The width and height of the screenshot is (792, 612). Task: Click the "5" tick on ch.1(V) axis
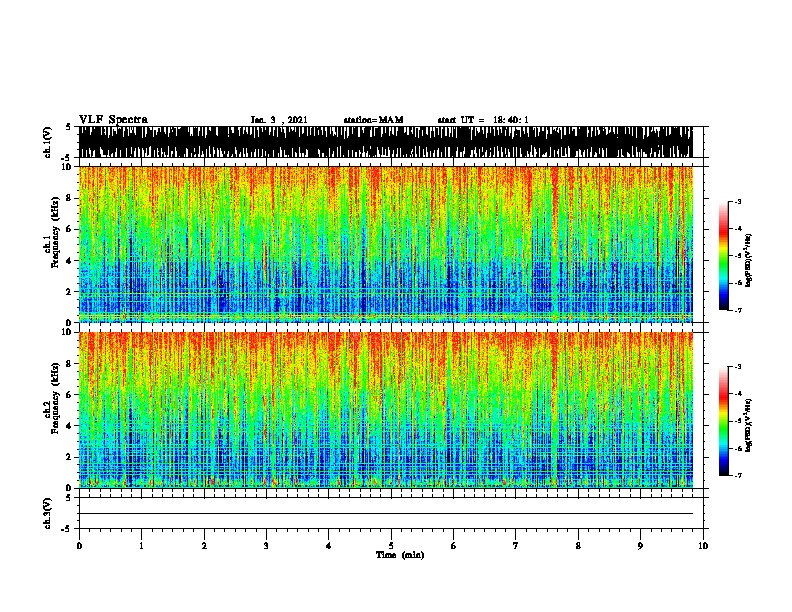pyautogui.click(x=68, y=127)
